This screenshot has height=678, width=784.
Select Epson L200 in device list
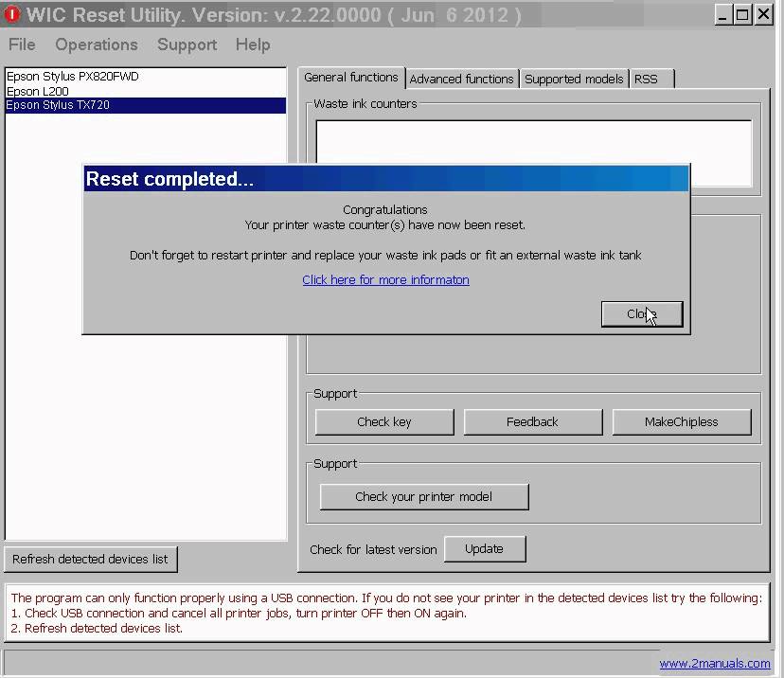146,92
